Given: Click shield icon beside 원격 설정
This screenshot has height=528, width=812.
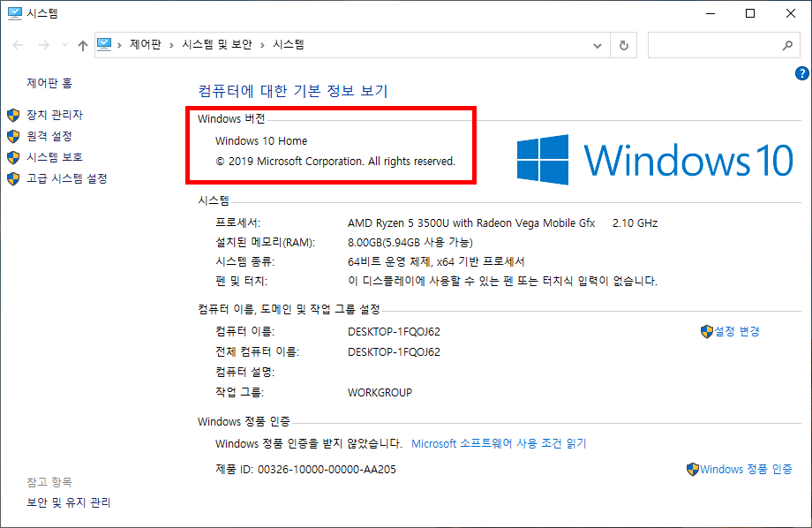Looking at the screenshot, I should pyautogui.click(x=13, y=136).
